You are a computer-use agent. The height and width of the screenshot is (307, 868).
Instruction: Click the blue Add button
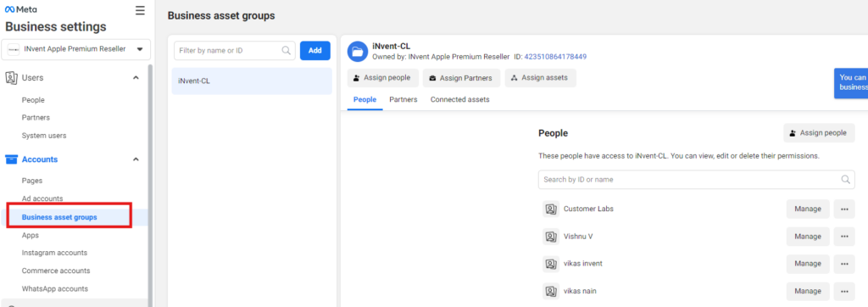[315, 50]
